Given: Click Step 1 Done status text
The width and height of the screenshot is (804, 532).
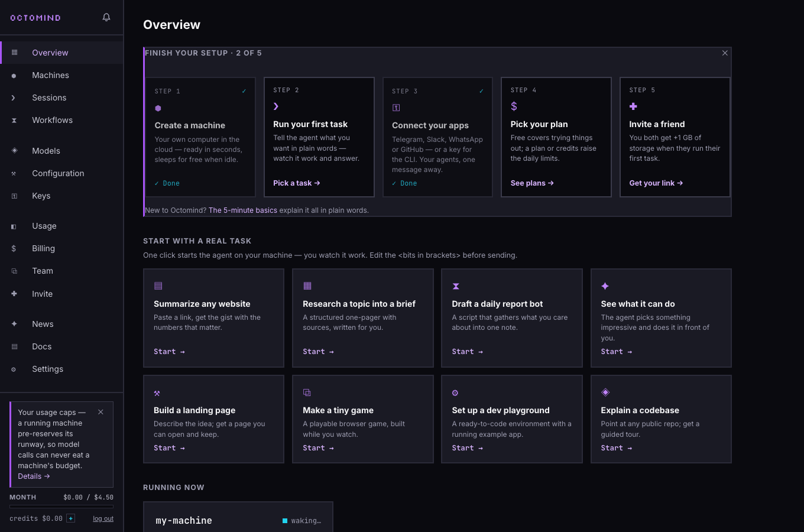Looking at the screenshot, I should [x=167, y=183].
